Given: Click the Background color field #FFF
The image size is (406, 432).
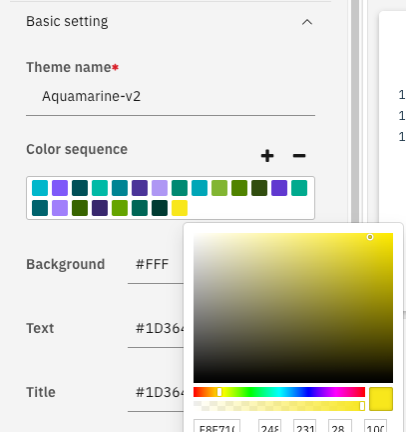Looking at the screenshot, I should point(156,265).
